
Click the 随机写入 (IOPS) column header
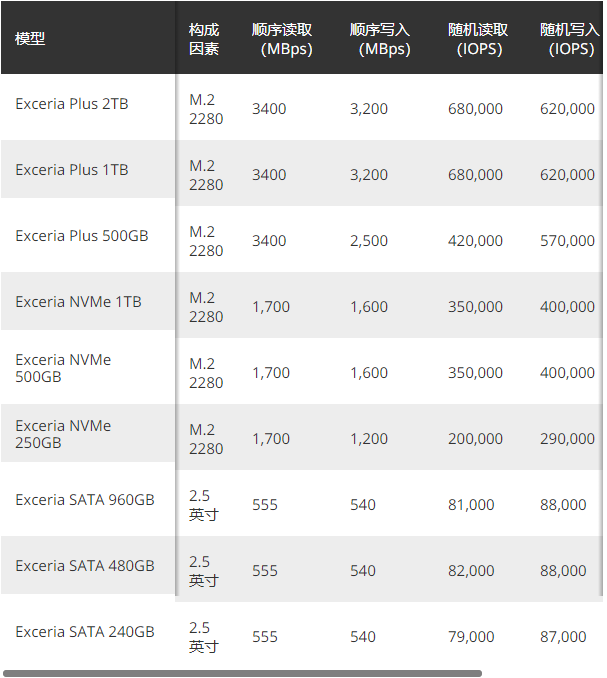[569, 39]
